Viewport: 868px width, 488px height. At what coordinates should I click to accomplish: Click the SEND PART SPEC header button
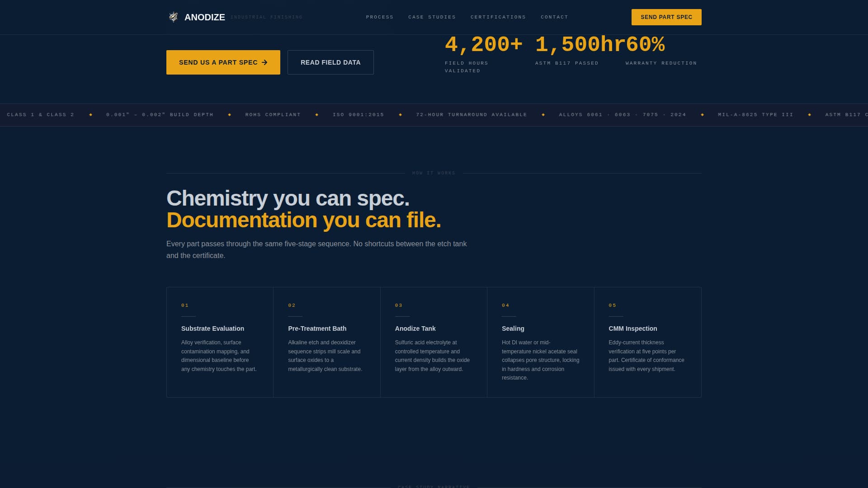(x=666, y=17)
